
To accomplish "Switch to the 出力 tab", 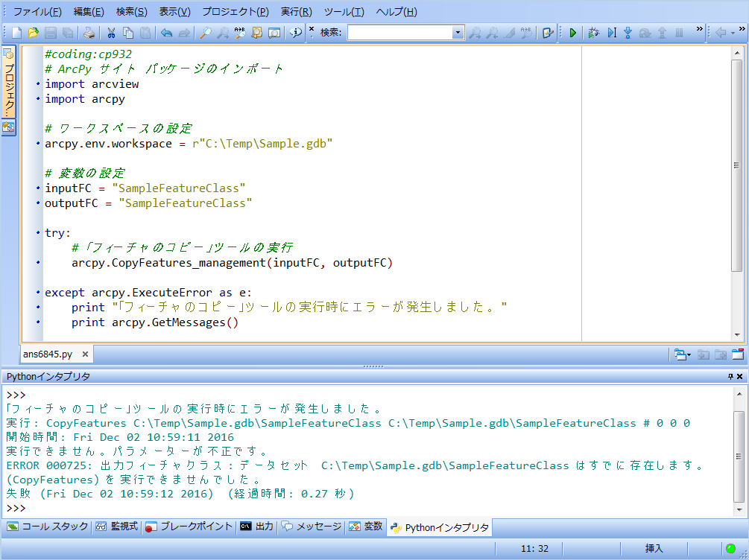I will pyautogui.click(x=257, y=526).
